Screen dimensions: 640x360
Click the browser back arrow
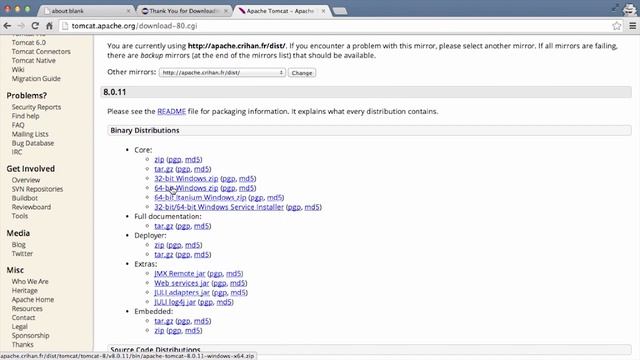(7, 26)
